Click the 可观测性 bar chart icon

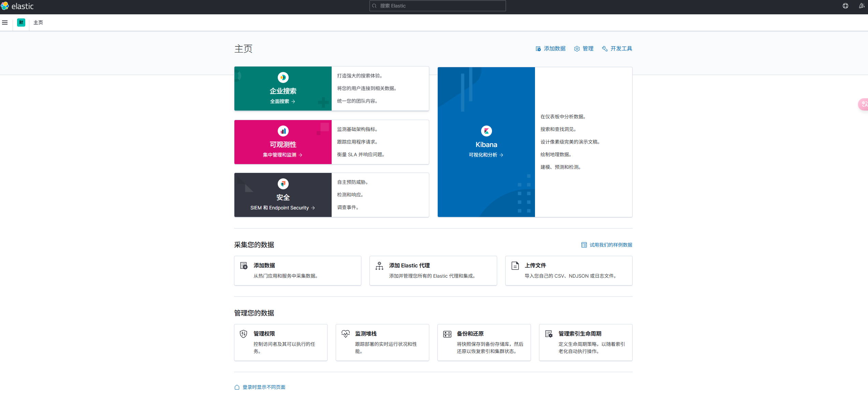(x=283, y=131)
